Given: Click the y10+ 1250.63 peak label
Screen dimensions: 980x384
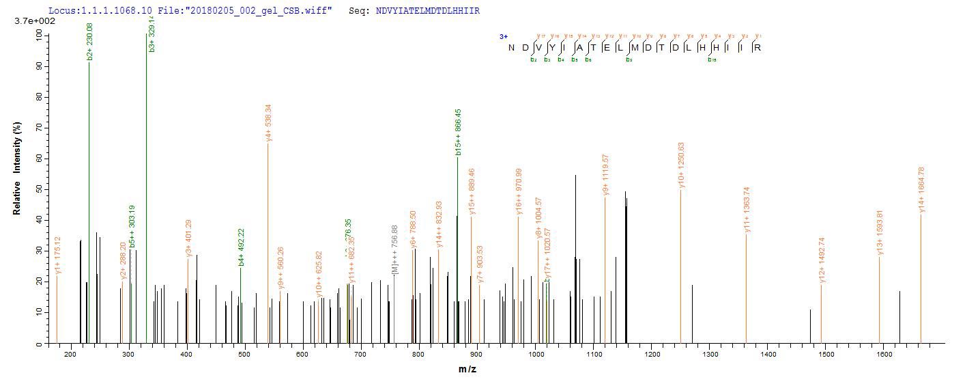Looking at the screenshot, I should 680,165.
